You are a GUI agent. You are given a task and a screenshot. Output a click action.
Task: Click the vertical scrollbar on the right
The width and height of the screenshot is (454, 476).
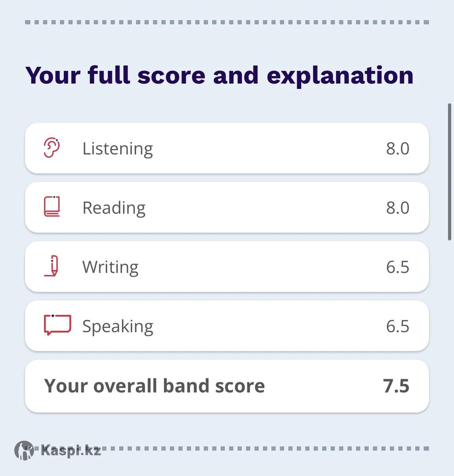click(449, 172)
